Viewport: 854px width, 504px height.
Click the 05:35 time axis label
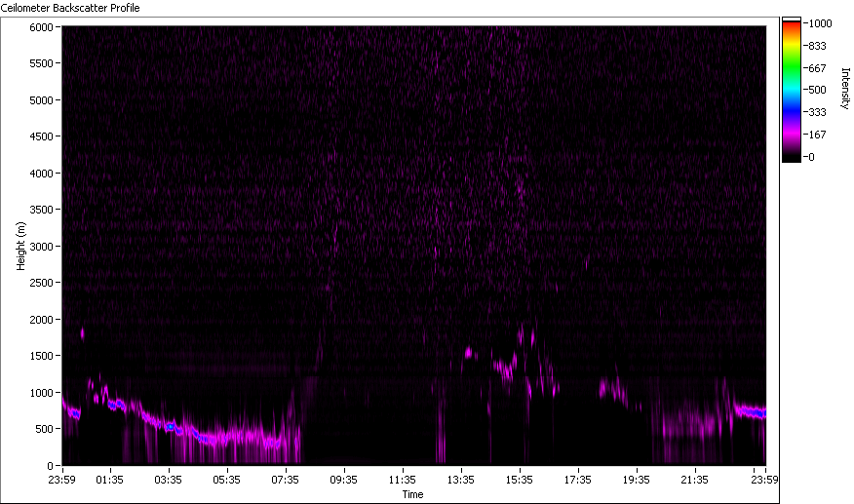(226, 480)
